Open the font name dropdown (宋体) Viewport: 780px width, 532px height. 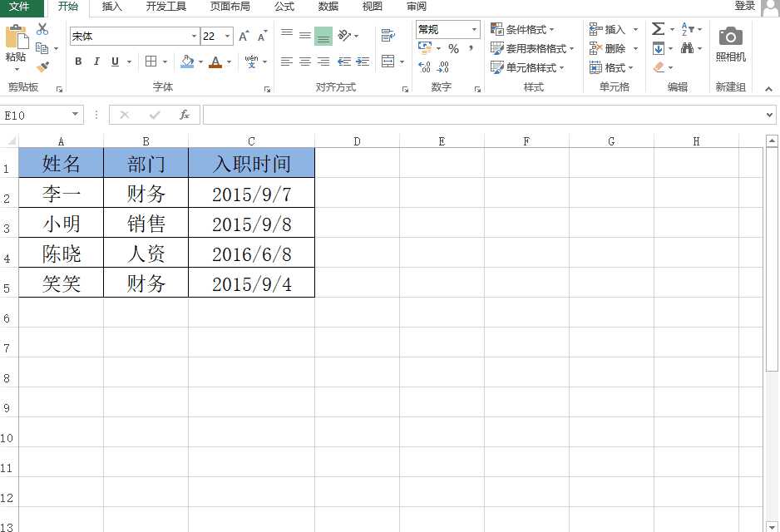[194, 37]
